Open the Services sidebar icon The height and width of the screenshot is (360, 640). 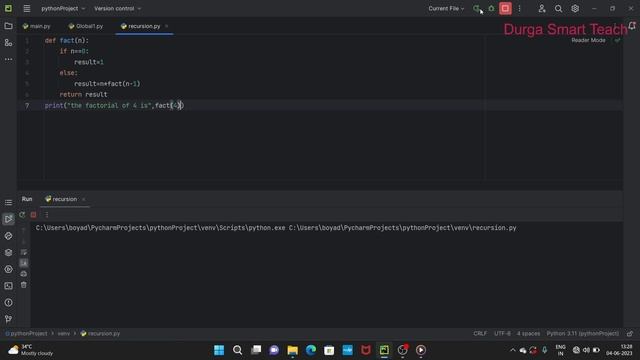tap(8, 269)
